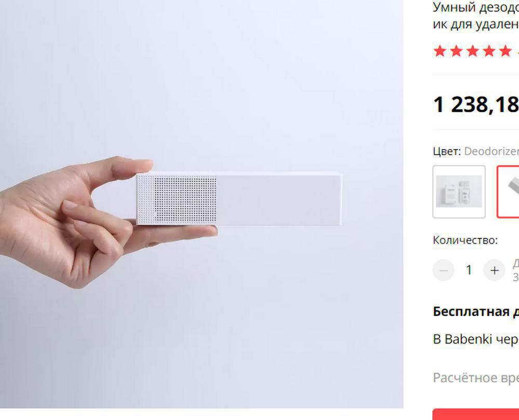This screenshot has width=519, height=420.
Task: Click the fourth red rating star
Action: coord(489,51)
